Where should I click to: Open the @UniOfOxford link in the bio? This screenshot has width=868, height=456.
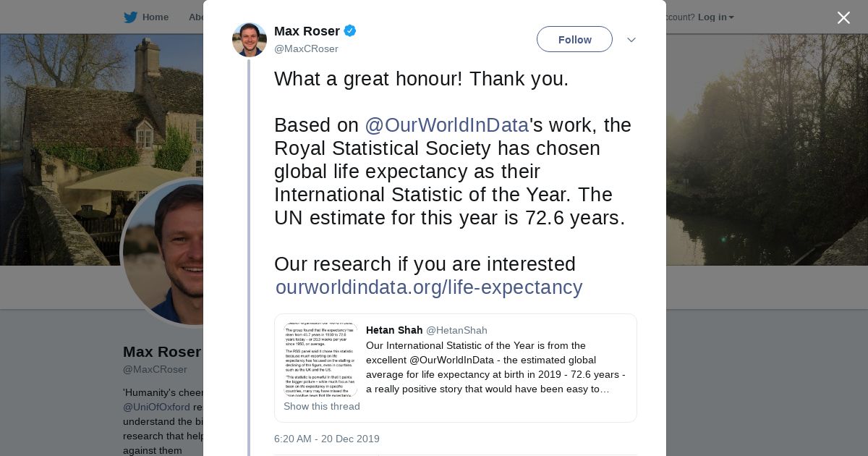point(156,407)
